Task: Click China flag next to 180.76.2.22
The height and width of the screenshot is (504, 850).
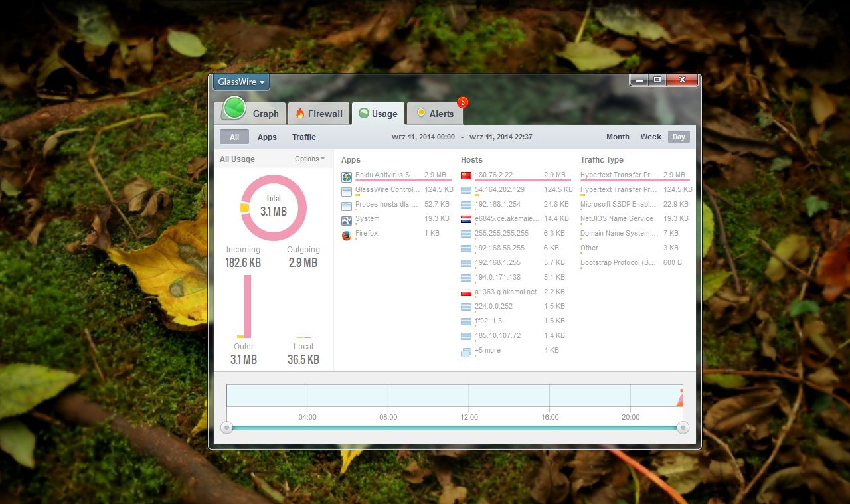Action: (466, 176)
